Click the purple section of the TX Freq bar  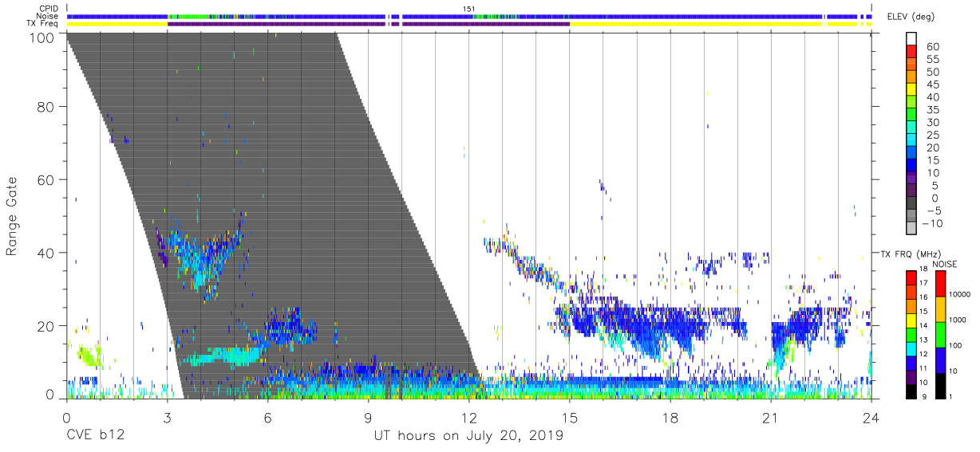tap(368, 24)
